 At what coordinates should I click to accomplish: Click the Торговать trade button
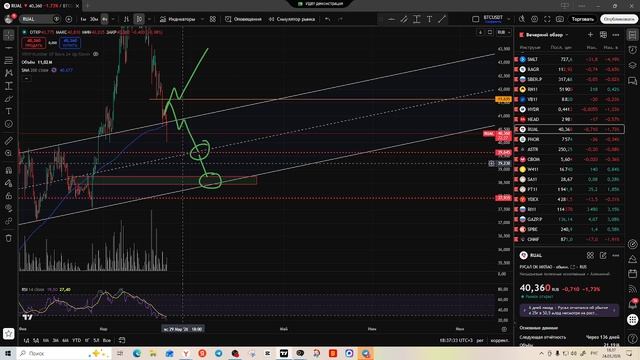pyautogui.click(x=582, y=19)
